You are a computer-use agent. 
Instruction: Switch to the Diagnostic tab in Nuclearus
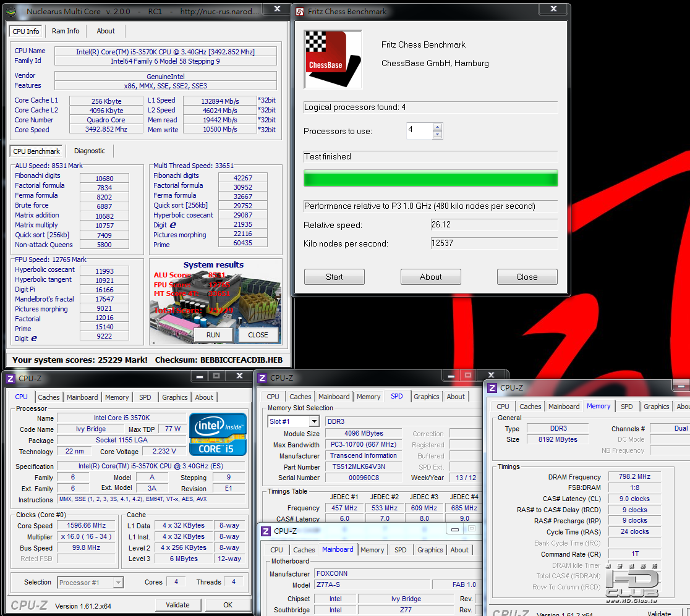pos(89,151)
